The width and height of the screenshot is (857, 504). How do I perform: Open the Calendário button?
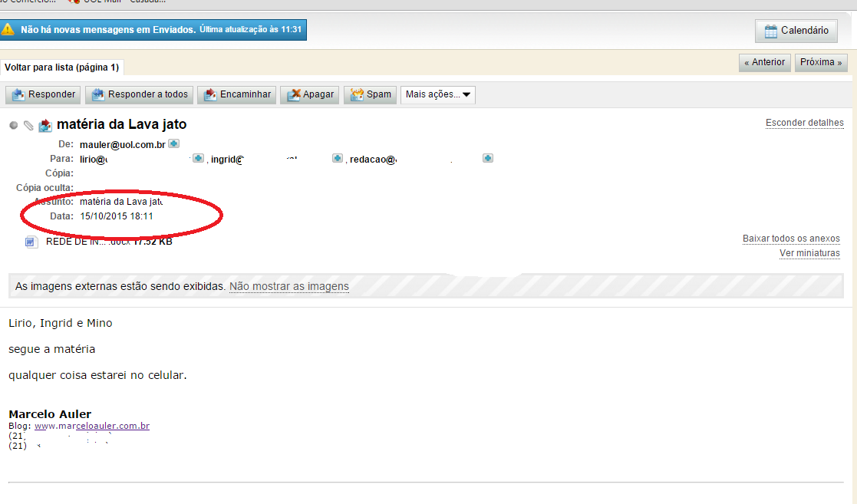(x=796, y=31)
